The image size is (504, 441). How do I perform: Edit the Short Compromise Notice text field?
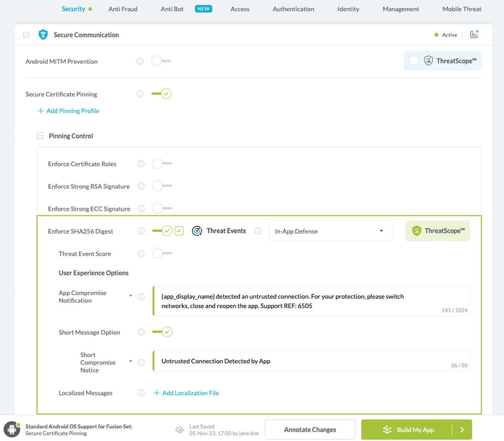[302, 361]
